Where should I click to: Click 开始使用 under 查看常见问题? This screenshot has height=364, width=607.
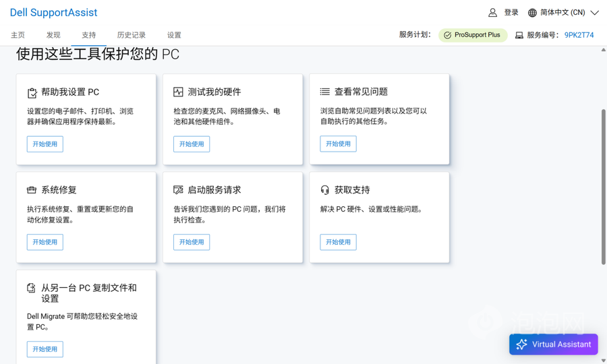pyautogui.click(x=339, y=144)
